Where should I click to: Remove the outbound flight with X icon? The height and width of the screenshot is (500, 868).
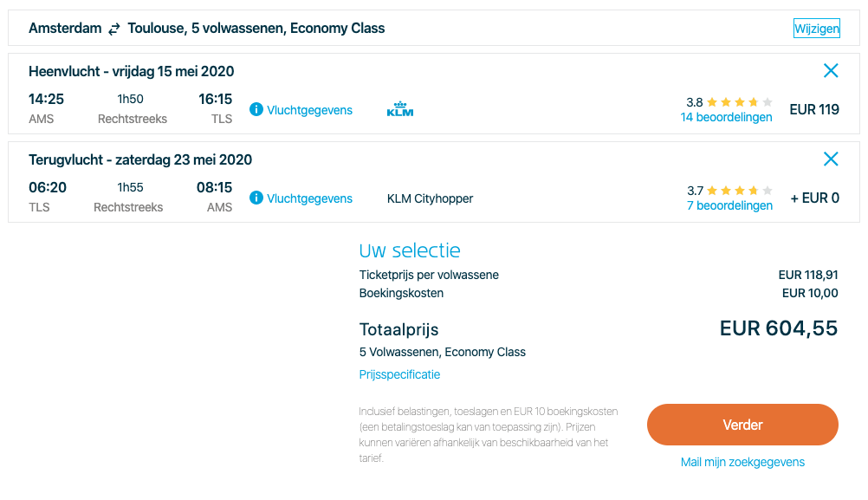click(831, 71)
